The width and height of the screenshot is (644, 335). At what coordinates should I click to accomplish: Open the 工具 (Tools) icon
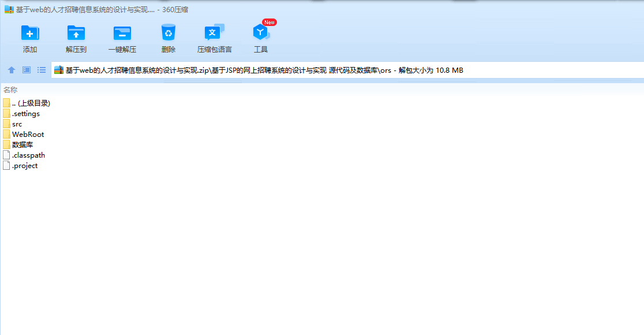tap(261, 32)
